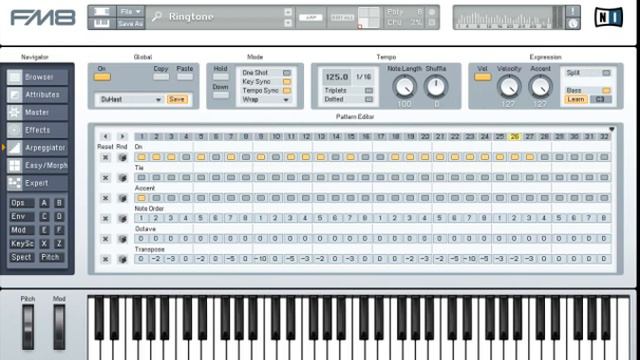This screenshot has height=360, width=640.
Task: Open the DuHast pattern preset dropdown
Action: pyautogui.click(x=129, y=100)
